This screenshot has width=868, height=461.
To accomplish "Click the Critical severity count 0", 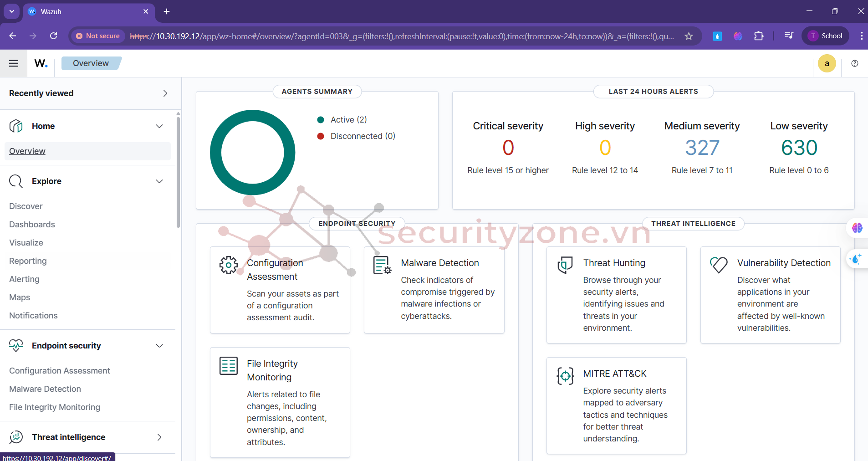I will pos(508,148).
